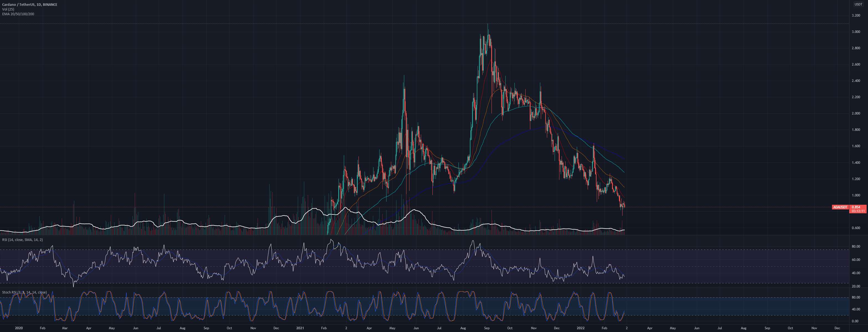Click the 20.00 level on RSI scale
Viewport: 868px width, 332px height.
coord(856,287)
